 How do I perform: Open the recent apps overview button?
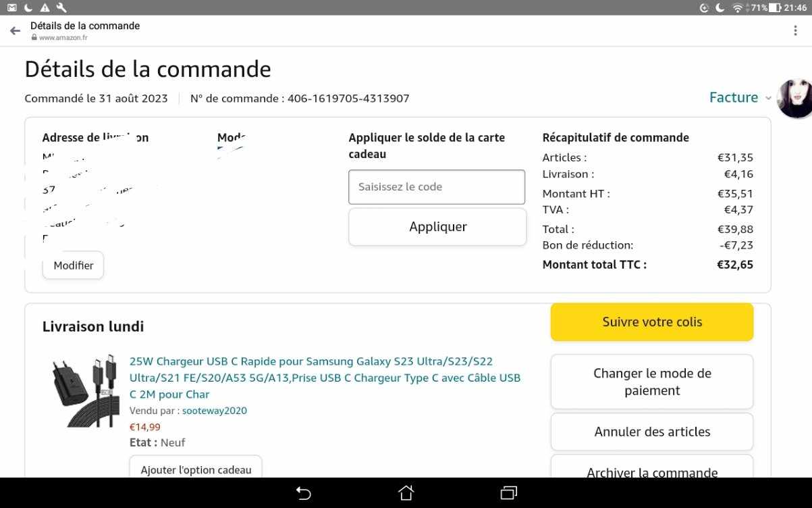pos(508,492)
